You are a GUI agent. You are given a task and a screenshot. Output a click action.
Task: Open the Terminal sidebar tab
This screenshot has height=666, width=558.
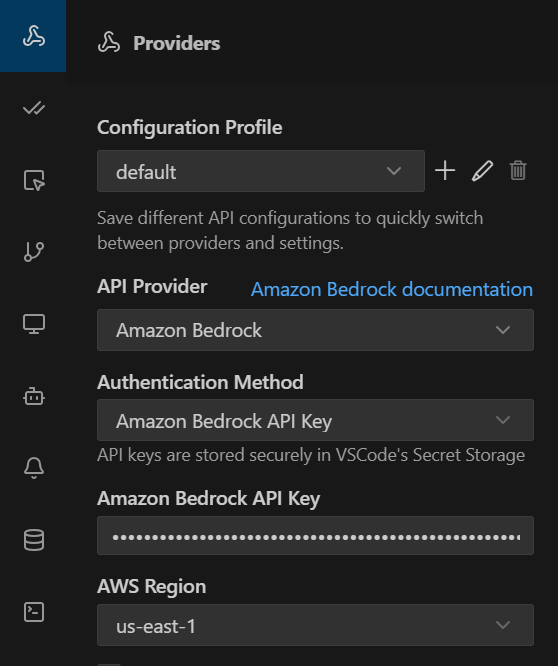coord(34,612)
